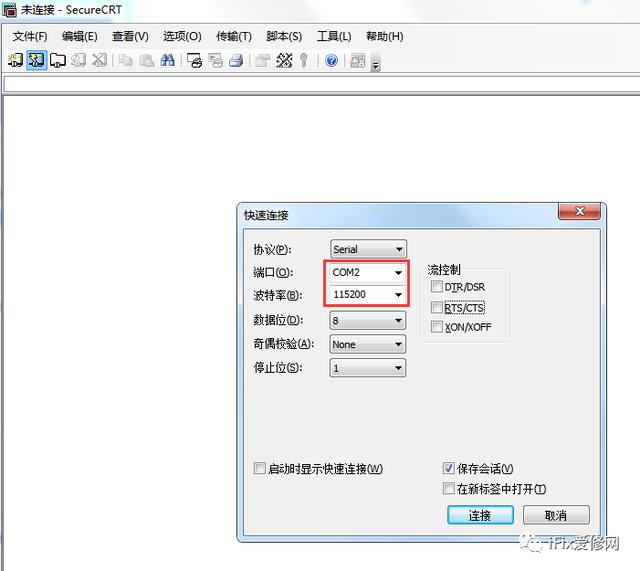The width and height of the screenshot is (640, 571).
Task: Click the Connect toolbar icon
Action: pyautogui.click(x=16, y=60)
